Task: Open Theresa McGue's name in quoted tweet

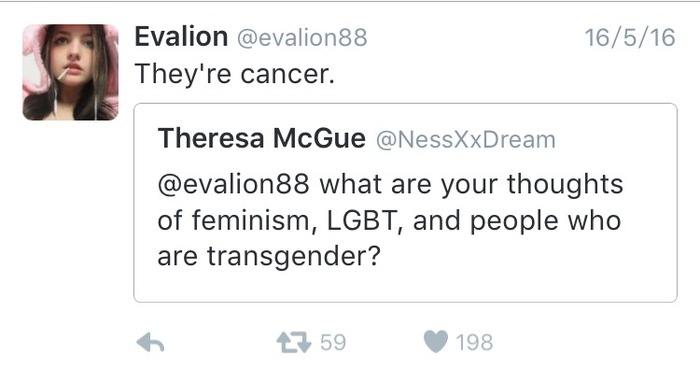Action: click(262, 138)
